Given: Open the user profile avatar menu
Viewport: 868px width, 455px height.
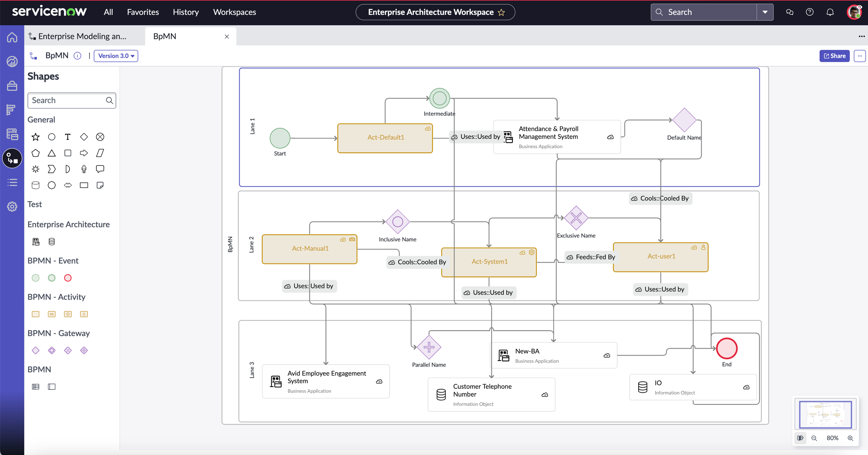Looking at the screenshot, I should 854,12.
